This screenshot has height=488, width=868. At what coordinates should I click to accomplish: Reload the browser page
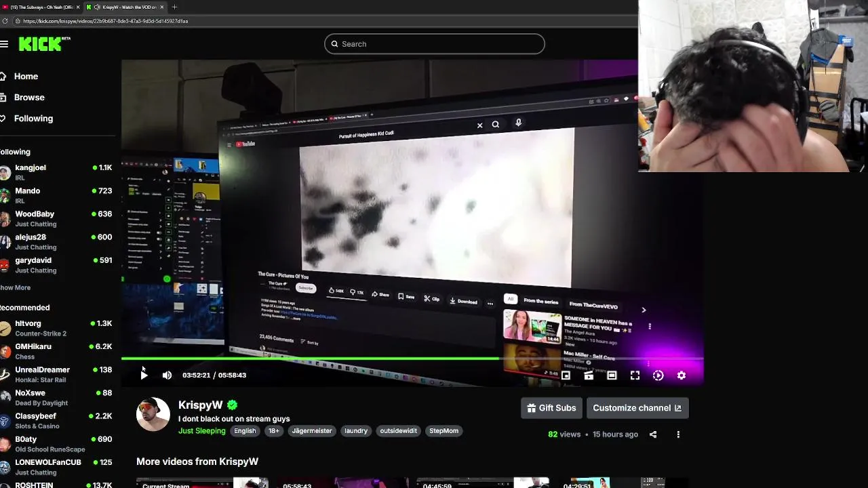click(5, 21)
